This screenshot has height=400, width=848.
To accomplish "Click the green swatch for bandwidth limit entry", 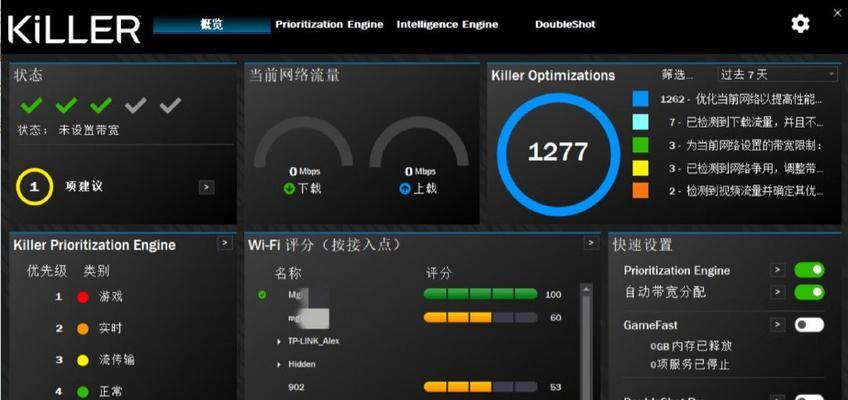I will [x=640, y=145].
